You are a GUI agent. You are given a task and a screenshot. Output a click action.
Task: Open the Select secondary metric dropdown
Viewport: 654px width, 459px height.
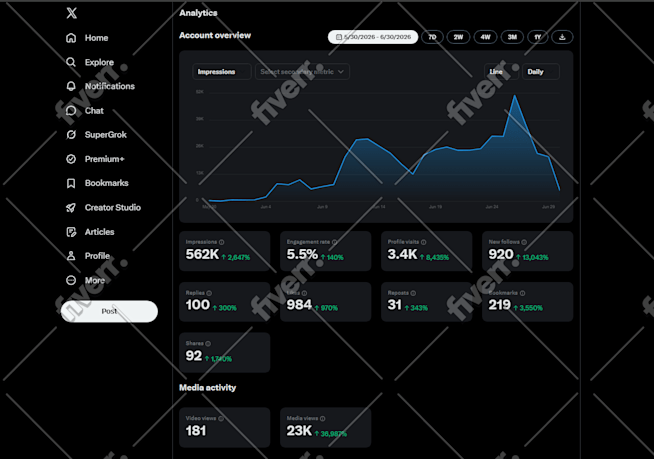[x=302, y=72]
